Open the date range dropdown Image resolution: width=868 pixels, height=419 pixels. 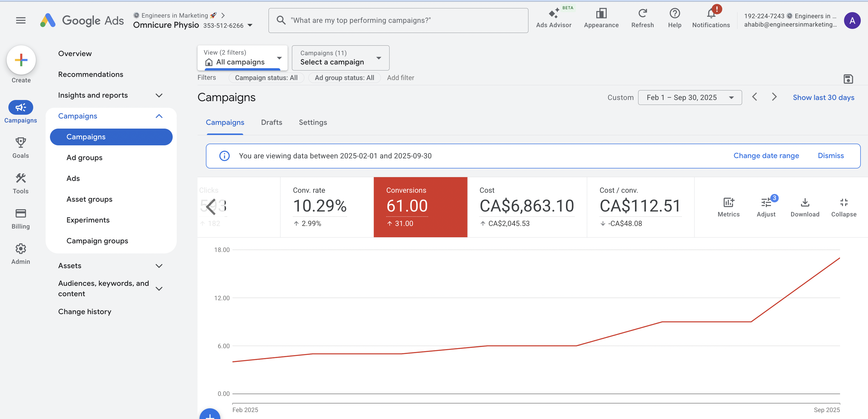click(690, 97)
